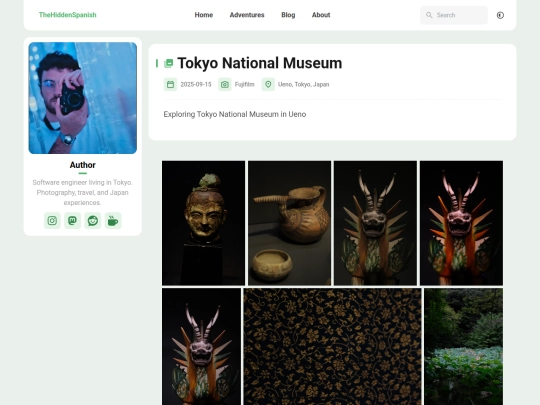540x405 pixels.
Task: Click the Ueno, Tokyo, Japan location text
Action: 303,84
